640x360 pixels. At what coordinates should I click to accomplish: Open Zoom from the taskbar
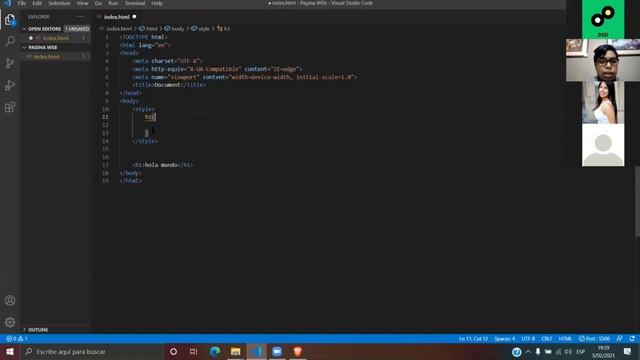click(x=277, y=351)
